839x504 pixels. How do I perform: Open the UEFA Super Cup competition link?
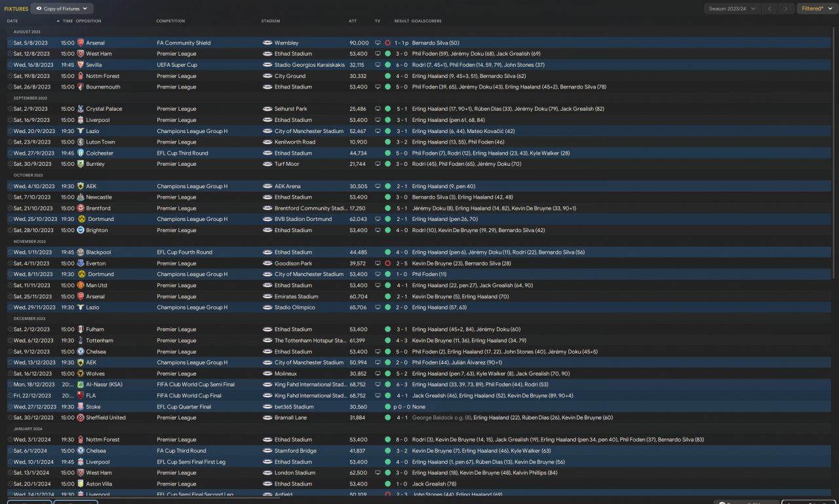(x=177, y=65)
